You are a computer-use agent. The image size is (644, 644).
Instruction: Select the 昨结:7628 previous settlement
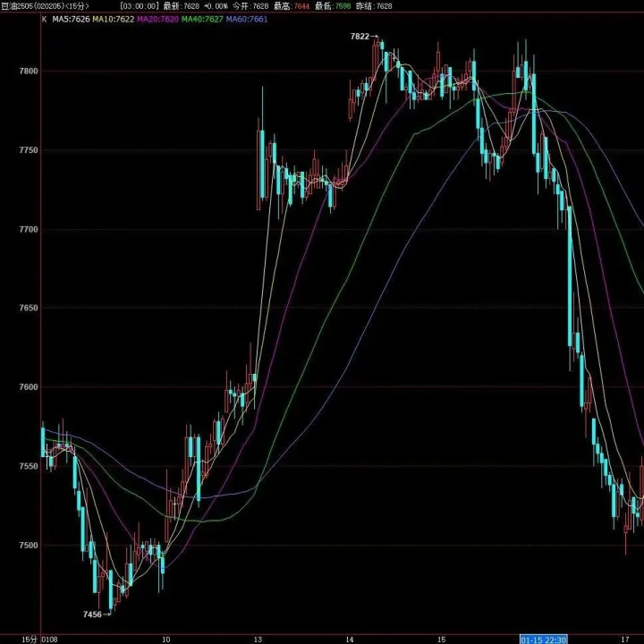click(x=374, y=6)
